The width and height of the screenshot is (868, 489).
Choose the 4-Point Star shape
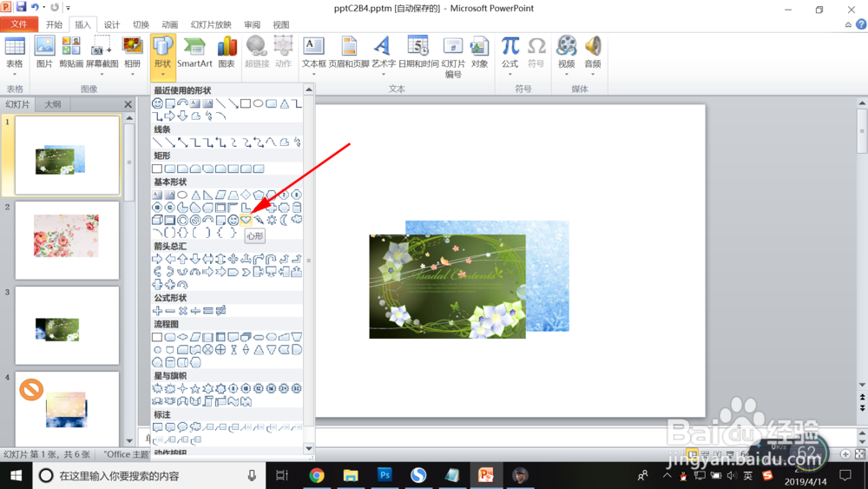tap(182, 389)
